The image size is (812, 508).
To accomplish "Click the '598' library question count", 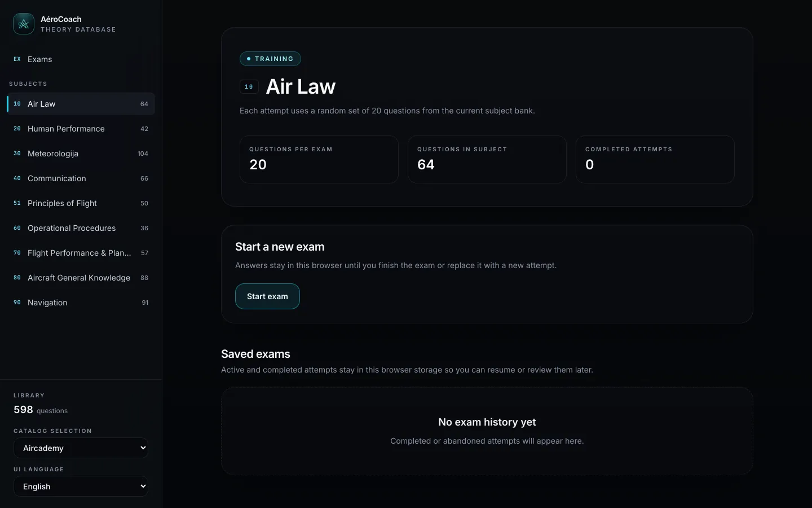I will pyautogui.click(x=23, y=410).
